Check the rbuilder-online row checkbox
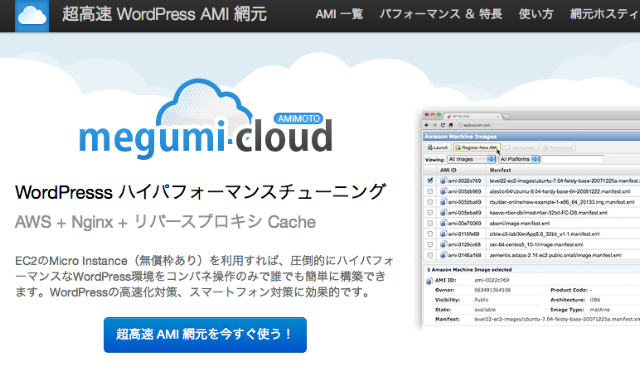This screenshot has height=381, width=640. click(430, 201)
